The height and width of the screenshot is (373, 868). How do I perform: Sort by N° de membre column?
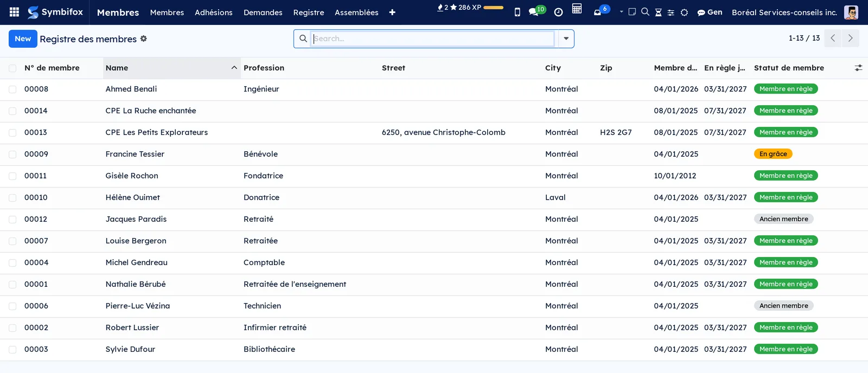pos(52,68)
